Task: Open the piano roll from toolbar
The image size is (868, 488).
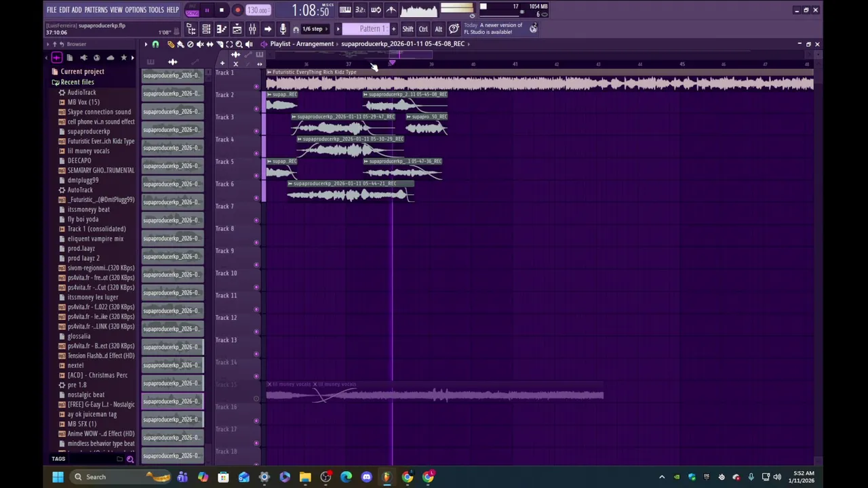Action: pos(221,29)
